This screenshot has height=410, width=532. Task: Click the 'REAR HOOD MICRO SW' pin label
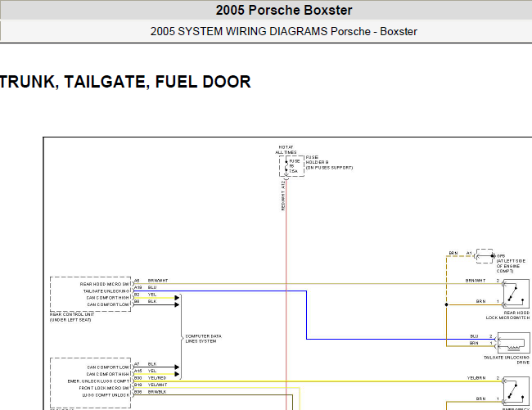(x=105, y=284)
